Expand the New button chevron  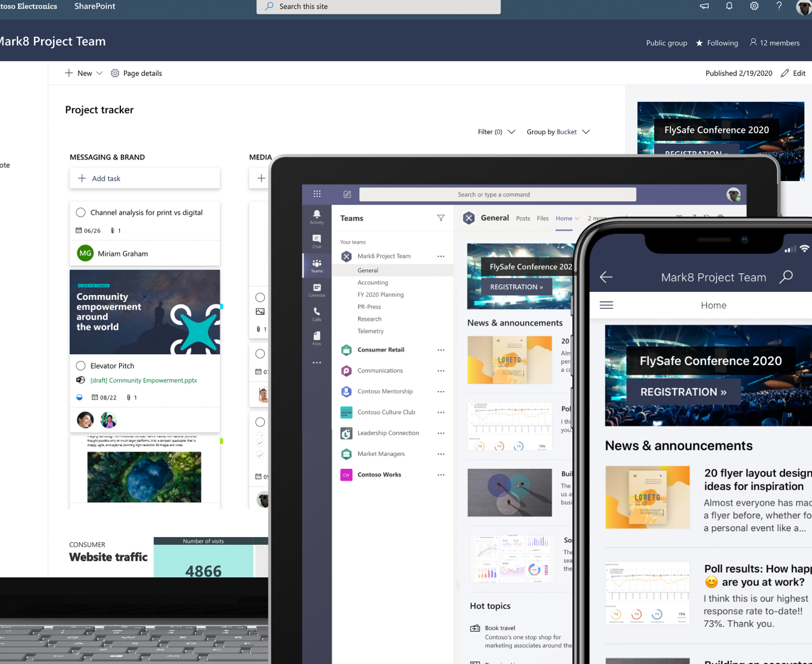point(99,73)
